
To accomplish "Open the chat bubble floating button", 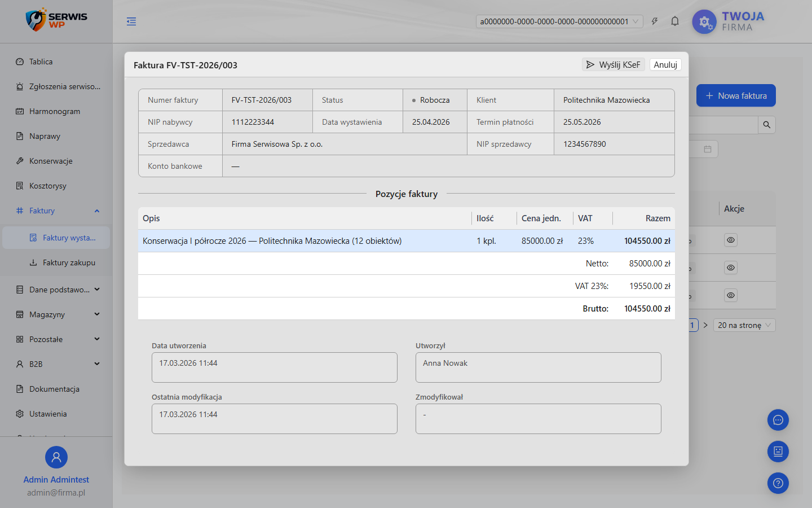I will click(778, 420).
